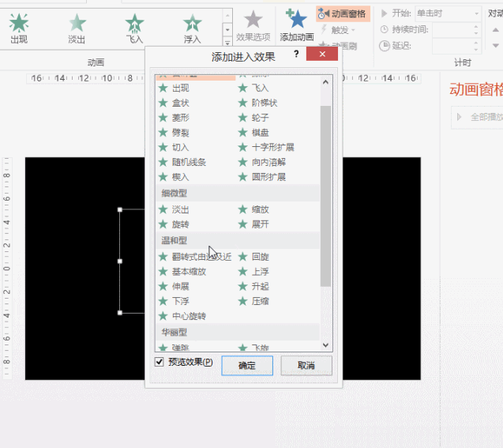The width and height of the screenshot is (503, 448).
Task: Click the dialog help question mark
Action: 296,54
